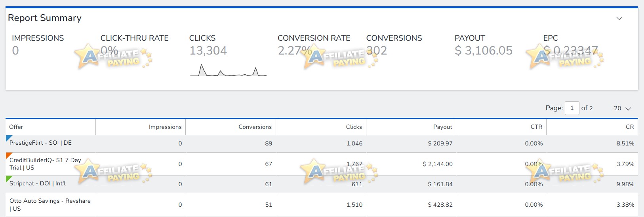This screenshot has height=217, width=644.
Task: Select CreditBuilderIQ CR value 3.79%
Action: coord(625,164)
